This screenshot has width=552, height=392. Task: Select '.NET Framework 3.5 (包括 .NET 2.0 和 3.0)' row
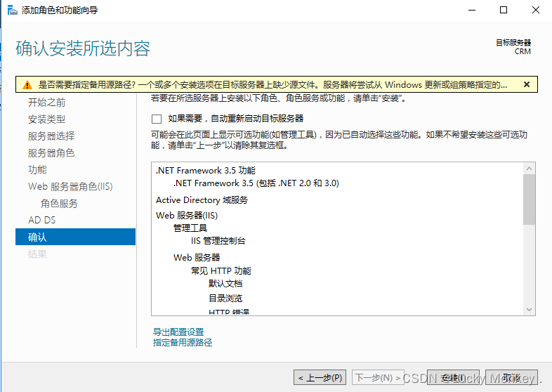(x=256, y=183)
